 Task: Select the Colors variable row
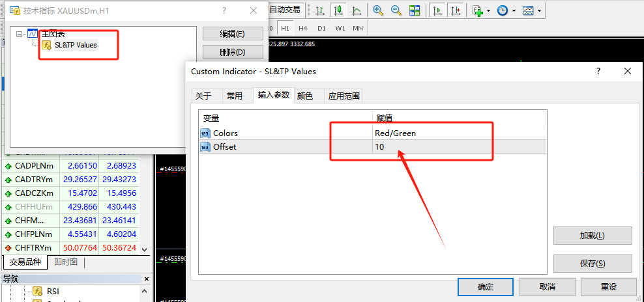(373, 133)
